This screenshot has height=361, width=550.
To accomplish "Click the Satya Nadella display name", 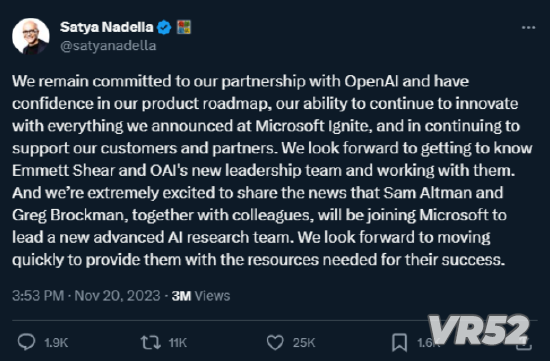I will coord(107,27).
